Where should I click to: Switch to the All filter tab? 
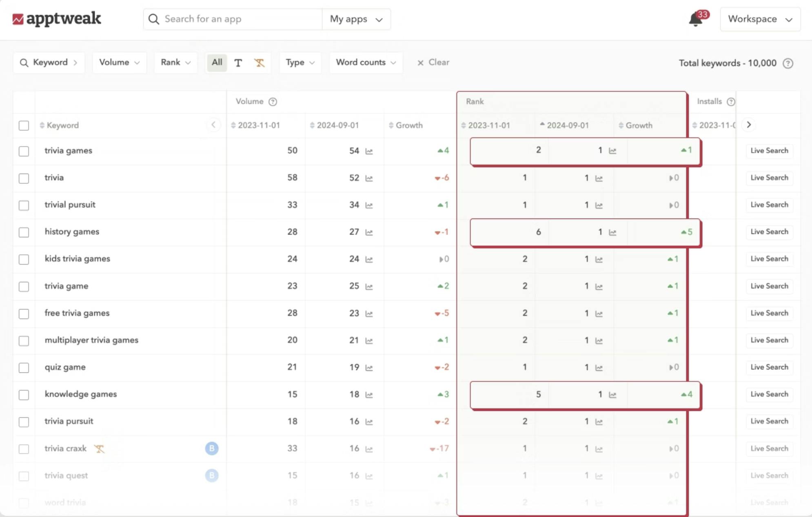pyautogui.click(x=217, y=62)
